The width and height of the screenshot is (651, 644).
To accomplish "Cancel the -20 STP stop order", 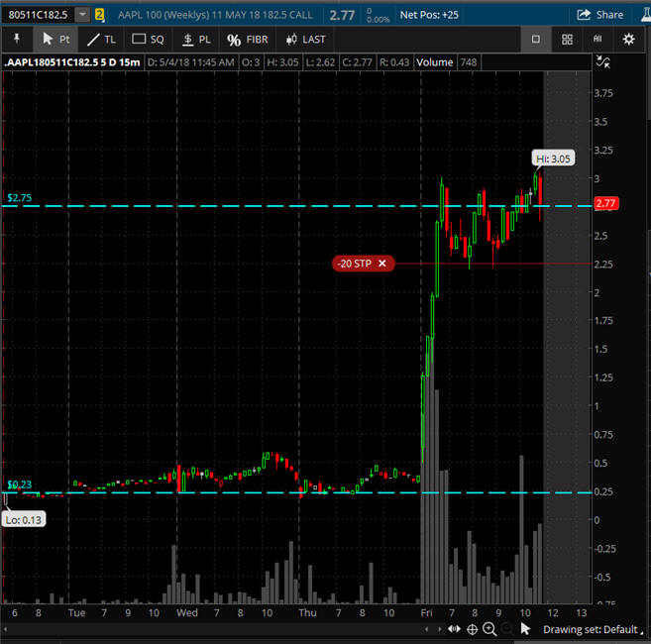I will [x=381, y=263].
